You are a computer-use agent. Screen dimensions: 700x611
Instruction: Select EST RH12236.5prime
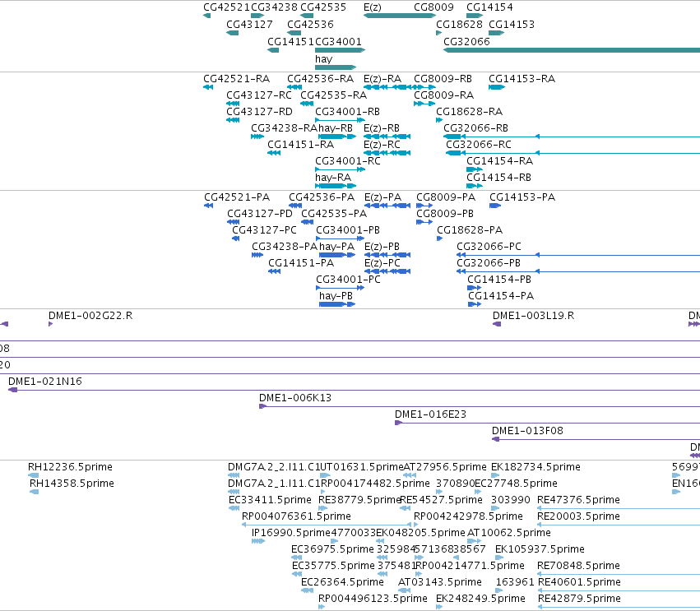pos(70,467)
